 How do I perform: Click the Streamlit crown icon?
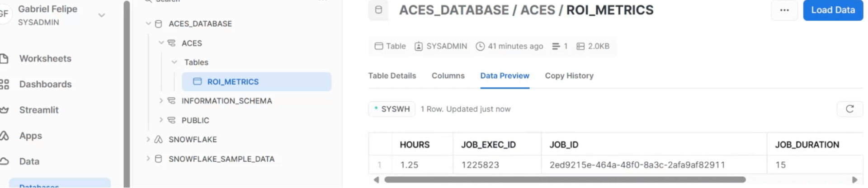[x=5, y=110]
